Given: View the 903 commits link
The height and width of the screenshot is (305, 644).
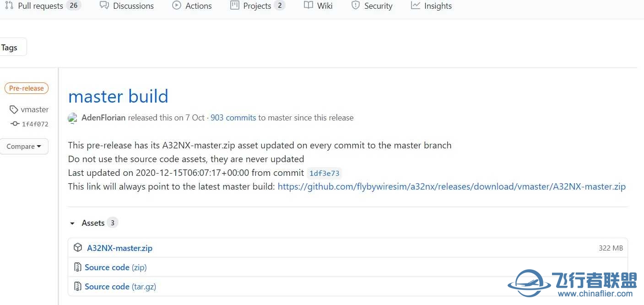Looking at the screenshot, I should 233,118.
